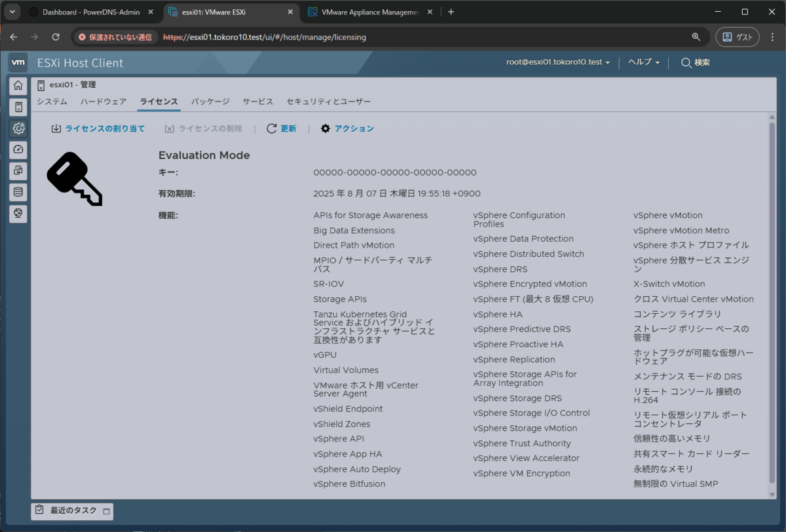Click Assign License button
786x532 pixels.
(x=98, y=129)
